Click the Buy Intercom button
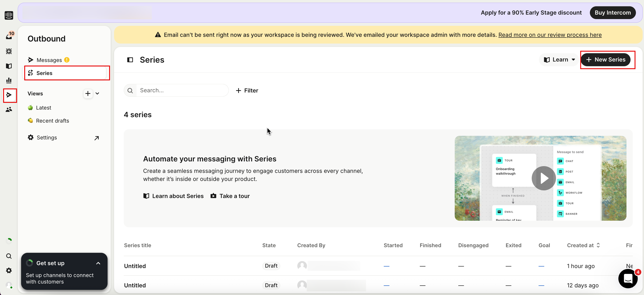This screenshot has height=295, width=644. pyautogui.click(x=613, y=13)
